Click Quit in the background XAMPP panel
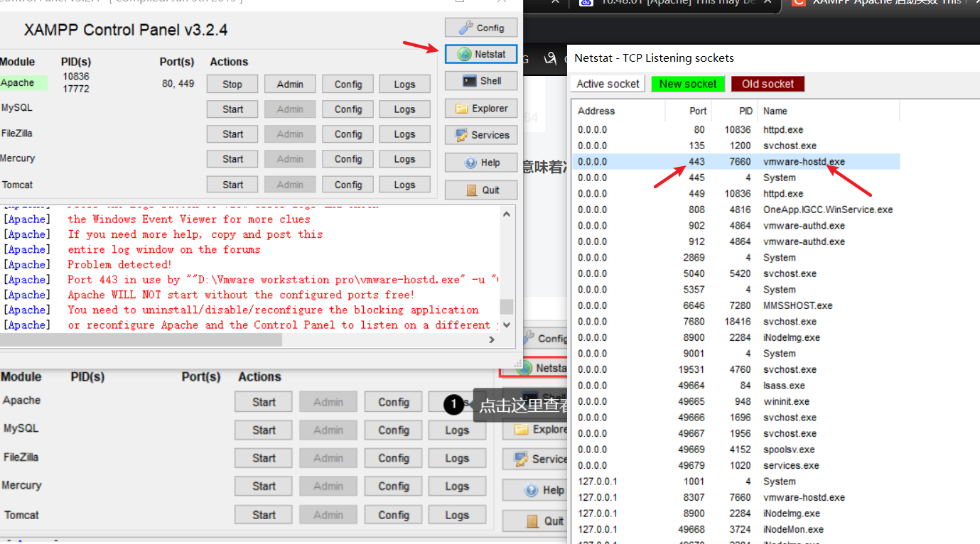 click(x=535, y=521)
